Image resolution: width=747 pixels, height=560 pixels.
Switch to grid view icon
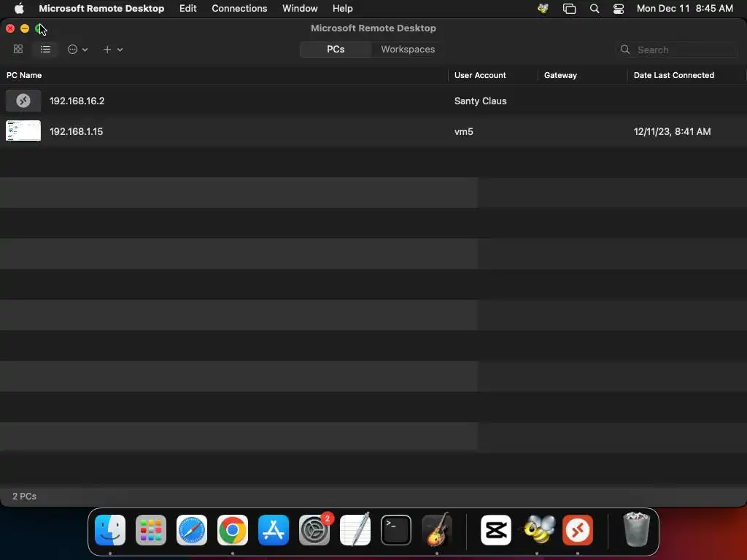[x=18, y=49]
